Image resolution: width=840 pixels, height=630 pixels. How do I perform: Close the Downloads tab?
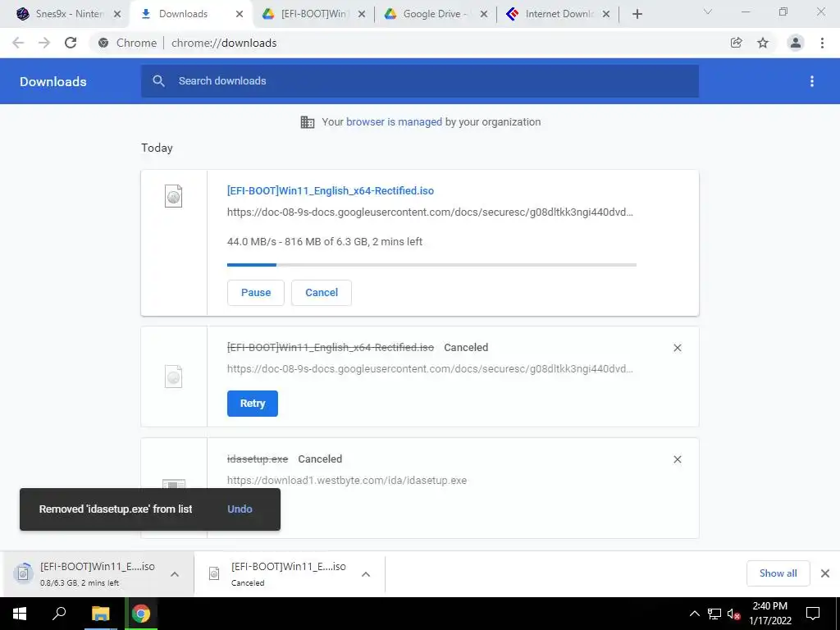[240, 15]
